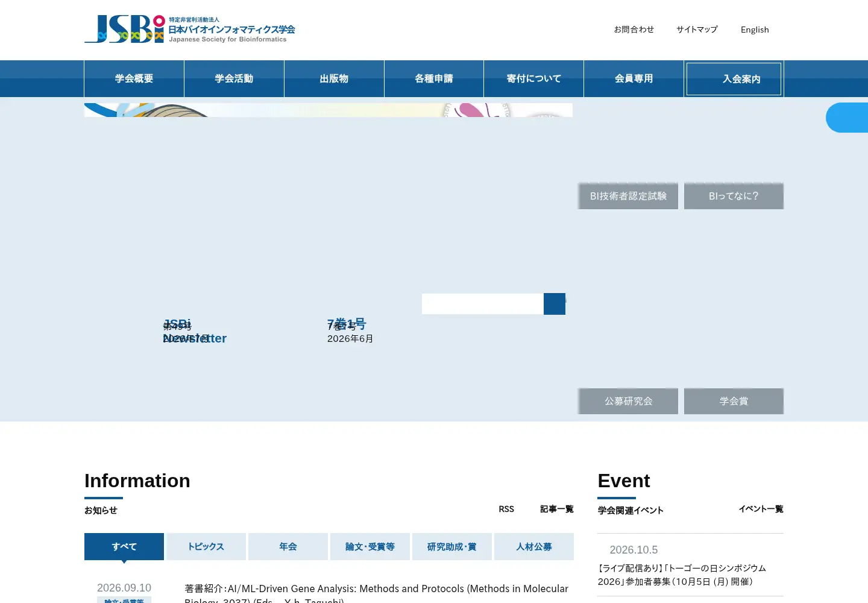This screenshot has height=603, width=868.
Task: Click the top banner slideshow image
Action: (329, 110)
